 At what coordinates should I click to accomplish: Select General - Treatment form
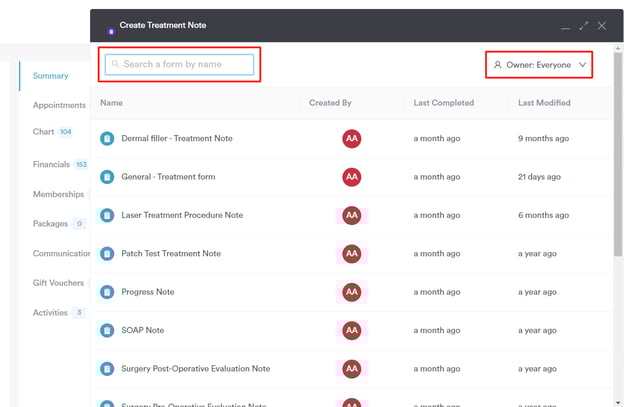pos(168,177)
